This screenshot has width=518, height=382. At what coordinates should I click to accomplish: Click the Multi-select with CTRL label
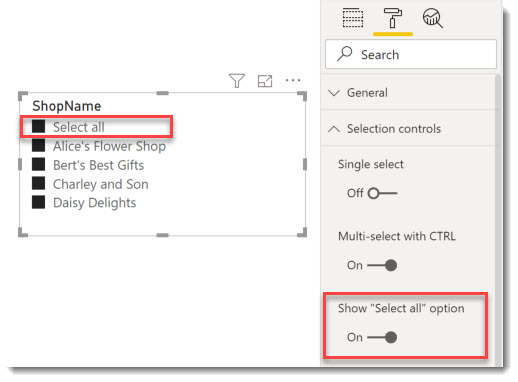397,236
